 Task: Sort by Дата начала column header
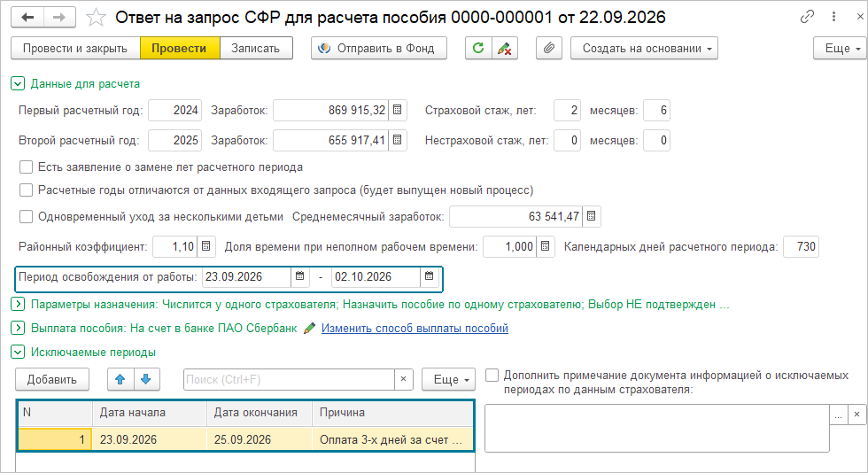point(149,413)
